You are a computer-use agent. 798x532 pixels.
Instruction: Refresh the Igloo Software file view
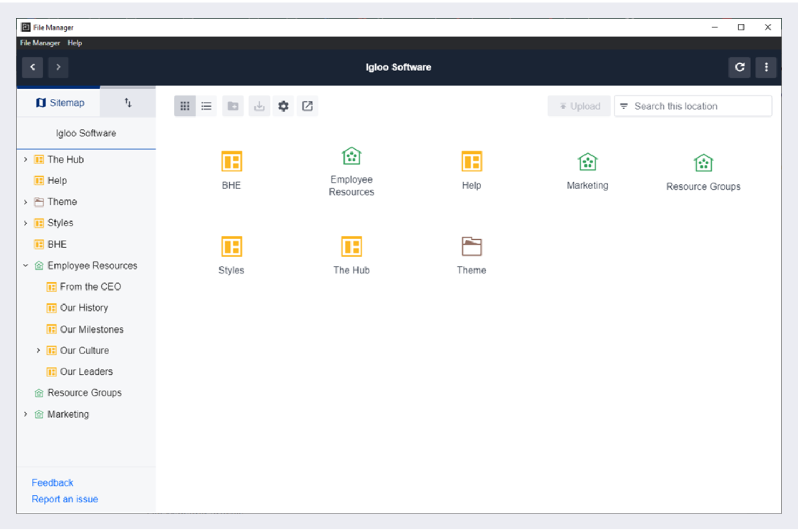(x=740, y=67)
